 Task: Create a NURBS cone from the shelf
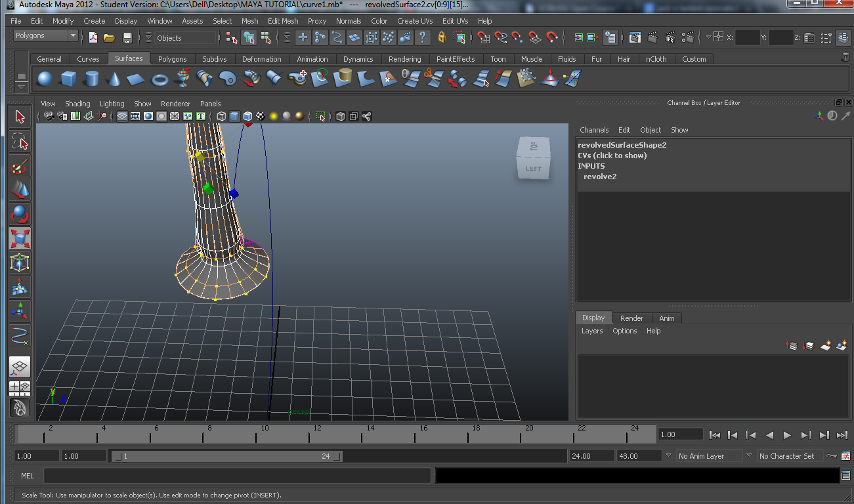[114, 79]
